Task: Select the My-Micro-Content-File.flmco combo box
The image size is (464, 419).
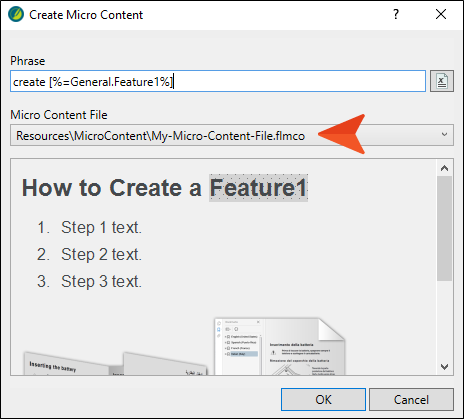Action: [232, 135]
